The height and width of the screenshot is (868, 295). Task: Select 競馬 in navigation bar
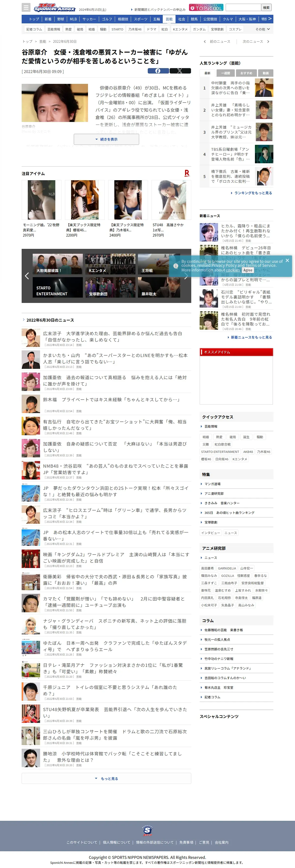click(194, 19)
